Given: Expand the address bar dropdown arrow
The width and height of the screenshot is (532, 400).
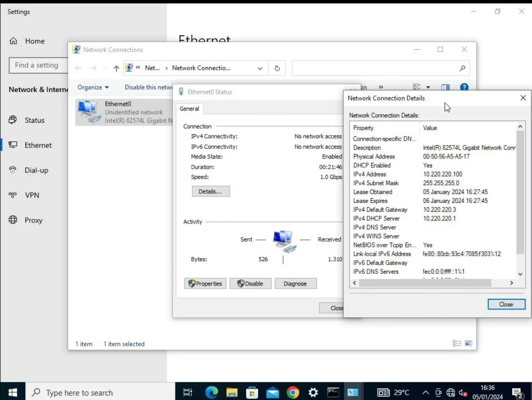Looking at the screenshot, I should click(260, 68).
